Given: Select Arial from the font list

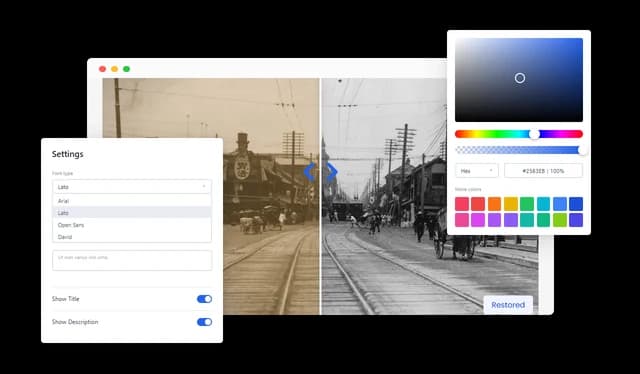Looking at the screenshot, I should [x=132, y=201].
